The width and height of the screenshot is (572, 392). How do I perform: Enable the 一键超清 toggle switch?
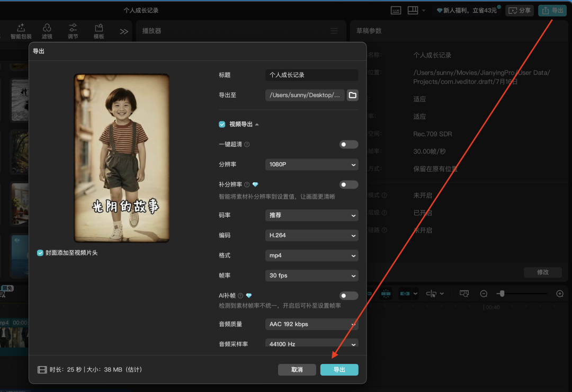click(348, 145)
